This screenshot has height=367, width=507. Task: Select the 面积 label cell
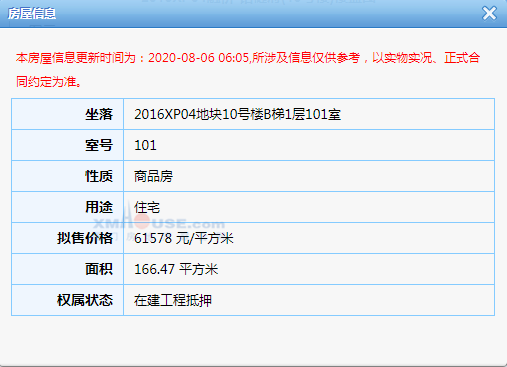coord(68,269)
